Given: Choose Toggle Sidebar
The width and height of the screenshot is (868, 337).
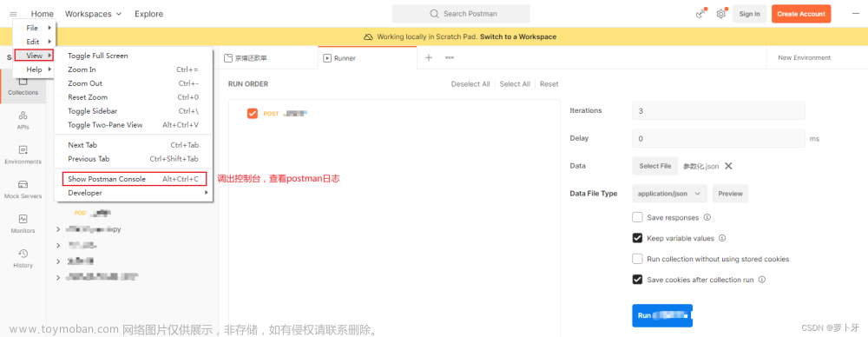Looking at the screenshot, I should [134, 111].
